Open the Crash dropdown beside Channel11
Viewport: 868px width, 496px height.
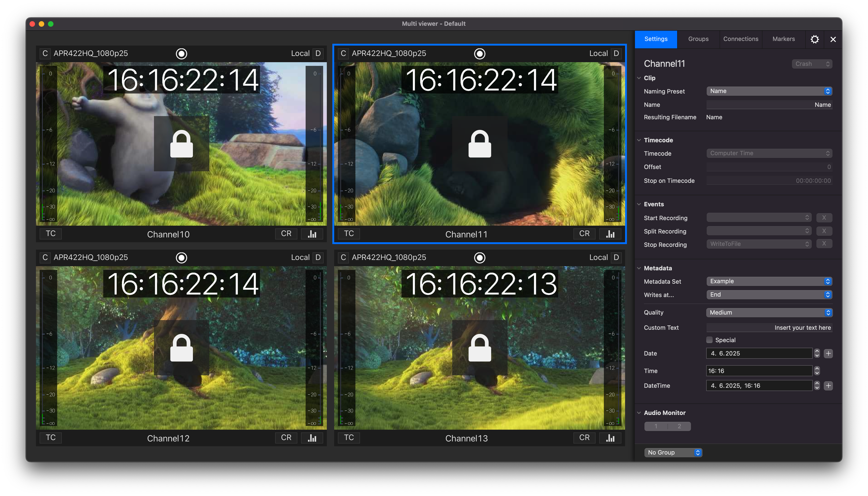click(812, 64)
